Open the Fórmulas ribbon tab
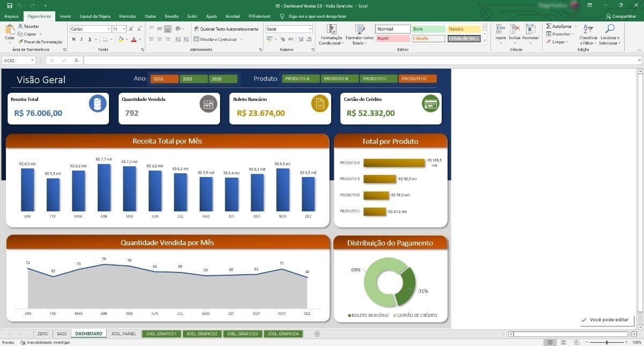Viewport: 644px width, 346px height. 127,17
